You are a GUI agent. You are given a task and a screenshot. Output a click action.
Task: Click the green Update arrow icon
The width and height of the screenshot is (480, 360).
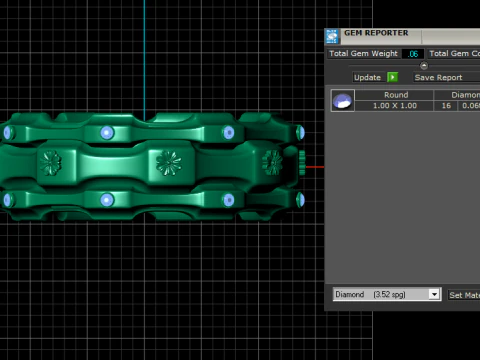point(393,77)
